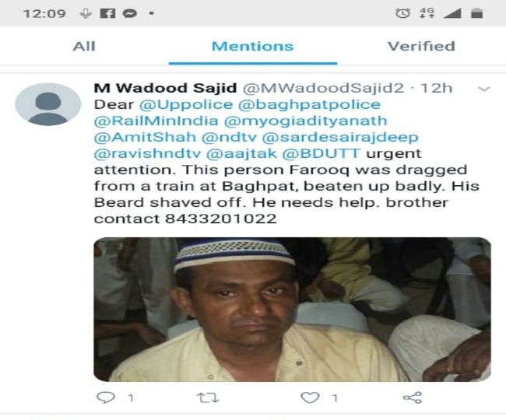The width and height of the screenshot is (506, 420).
Task: Open the @AmitShah mention link
Action: (145, 138)
